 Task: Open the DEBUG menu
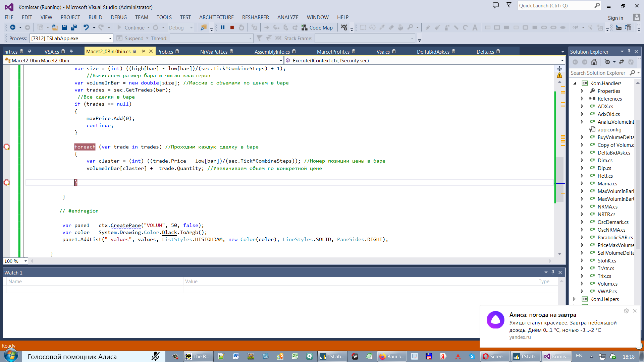pyautogui.click(x=119, y=17)
